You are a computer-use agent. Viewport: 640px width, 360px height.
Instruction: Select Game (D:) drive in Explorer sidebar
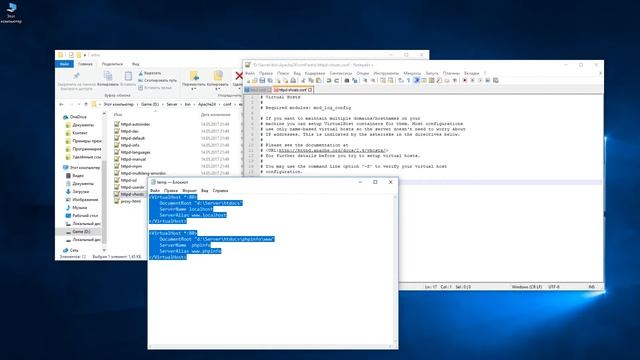point(78,231)
